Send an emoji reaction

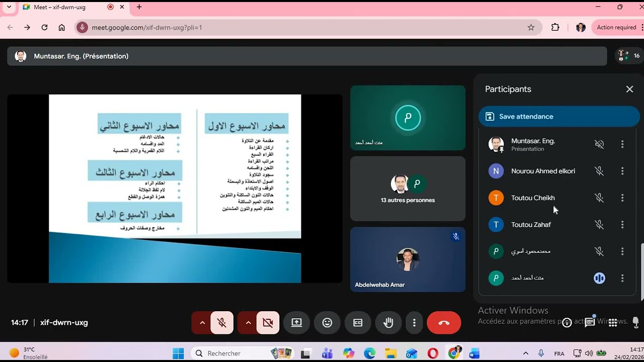click(x=328, y=323)
